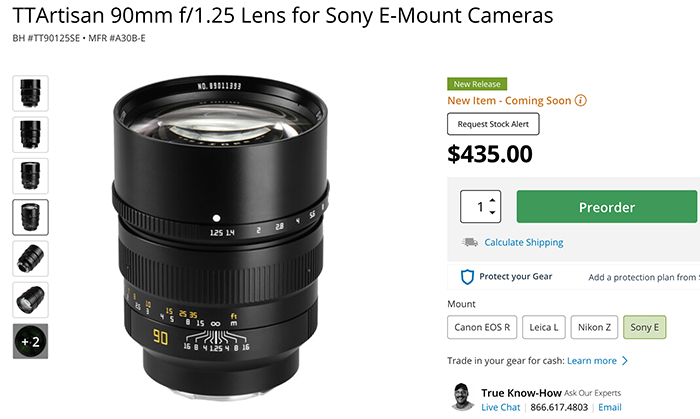Decrease quantity with the down arrow
Viewport: 700px width, 419px height.
coord(492,212)
